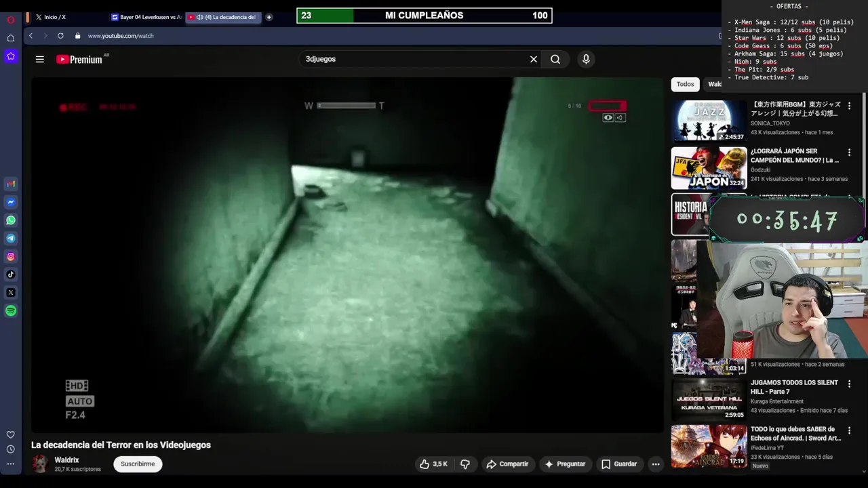Open history clock icon in sidebar
This screenshot has width=868, height=488.
click(x=11, y=449)
